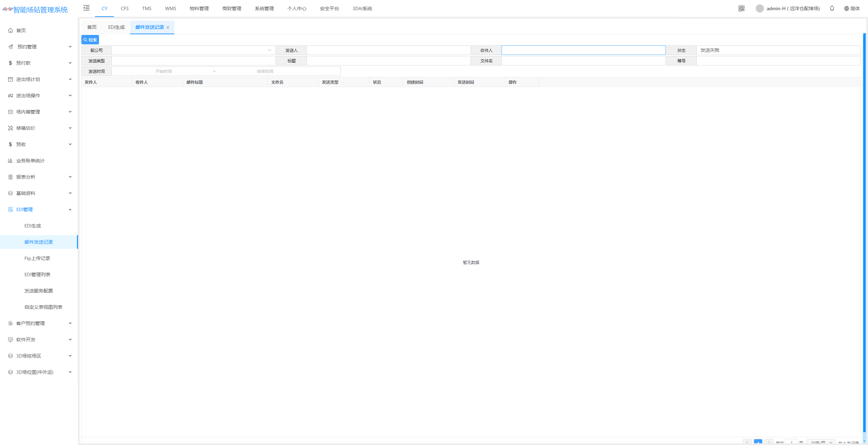The image size is (868, 445).
Task: Switch to the WMS top menu
Action: pos(171,8)
